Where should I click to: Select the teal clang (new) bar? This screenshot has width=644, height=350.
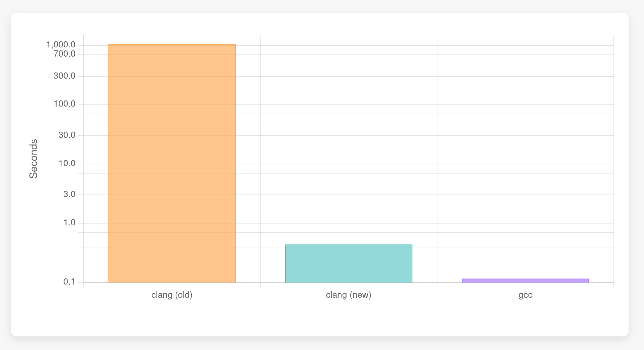pyautogui.click(x=348, y=264)
